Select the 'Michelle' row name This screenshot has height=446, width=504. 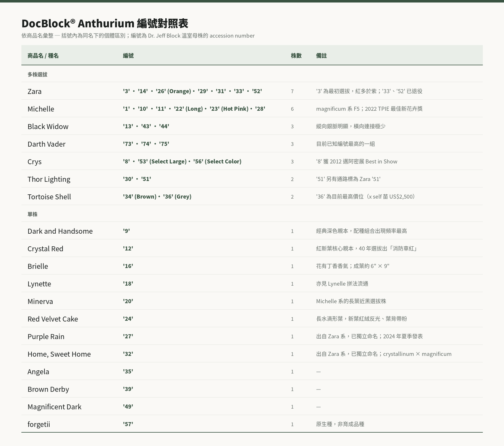point(41,109)
